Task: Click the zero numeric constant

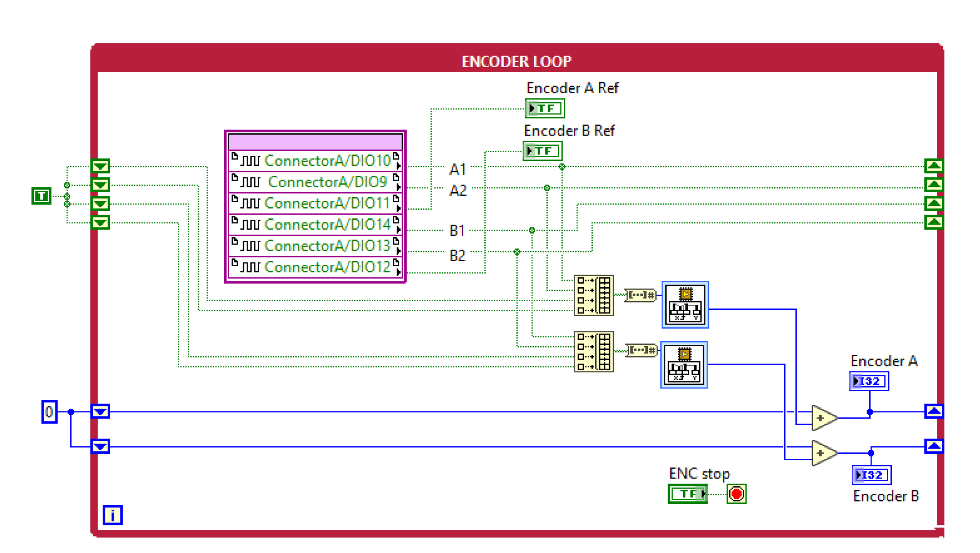Action: (49, 411)
